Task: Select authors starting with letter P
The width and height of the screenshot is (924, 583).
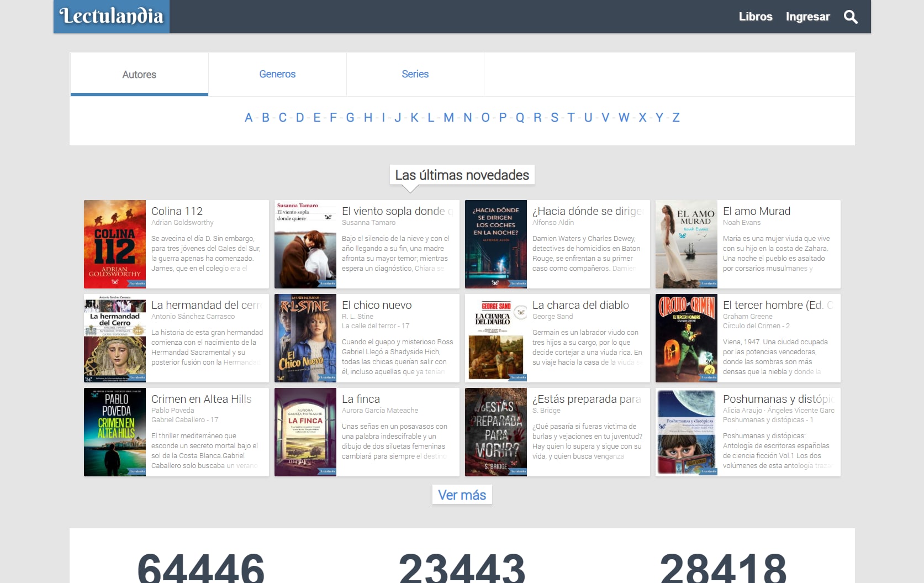Action: click(503, 117)
